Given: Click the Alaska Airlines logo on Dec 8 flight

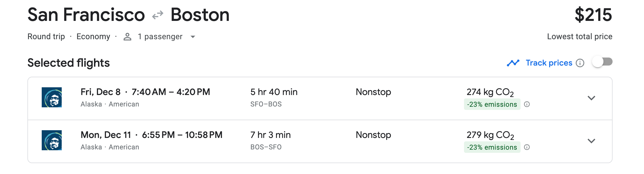Looking at the screenshot, I should 52,97.
